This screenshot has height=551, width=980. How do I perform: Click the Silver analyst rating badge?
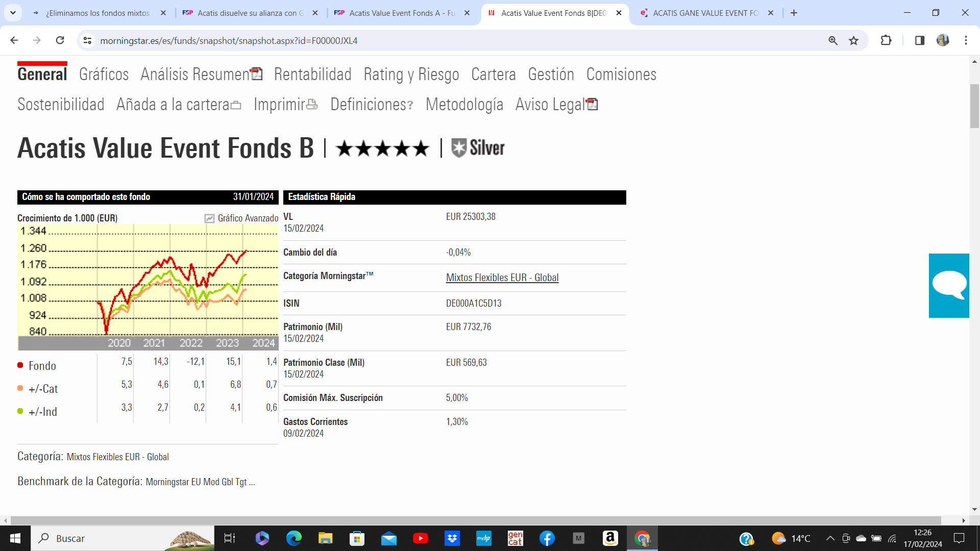478,148
